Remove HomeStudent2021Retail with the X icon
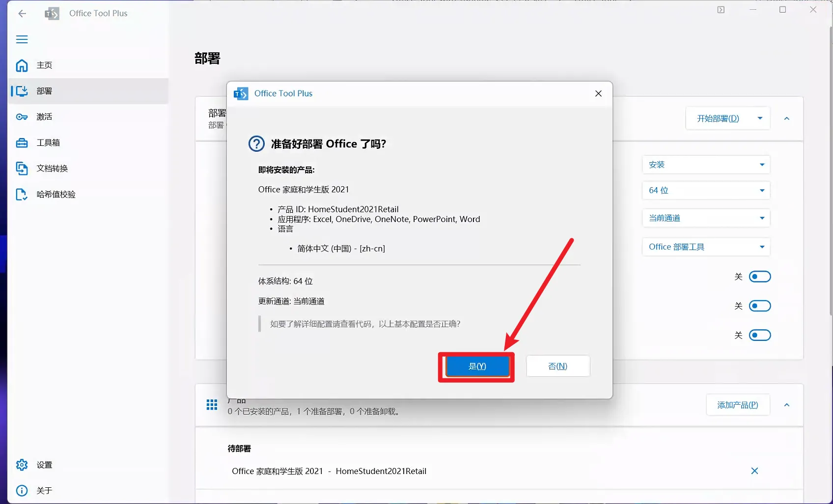The image size is (833, 504). coord(755,471)
